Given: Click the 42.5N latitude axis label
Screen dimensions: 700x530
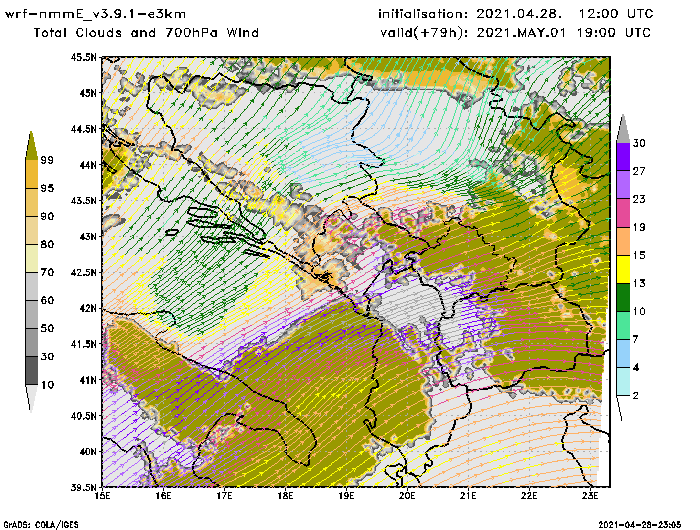Looking at the screenshot, I should pos(83,272).
